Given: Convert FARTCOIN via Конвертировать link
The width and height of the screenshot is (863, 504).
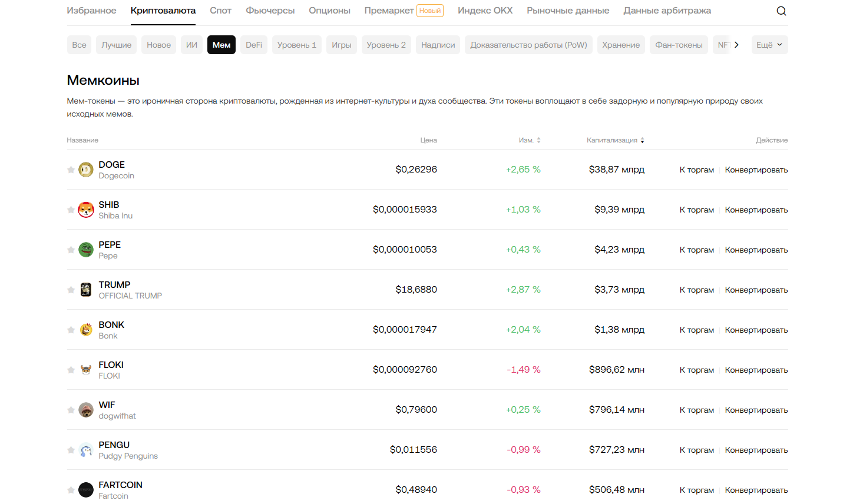Looking at the screenshot, I should pos(756,490).
